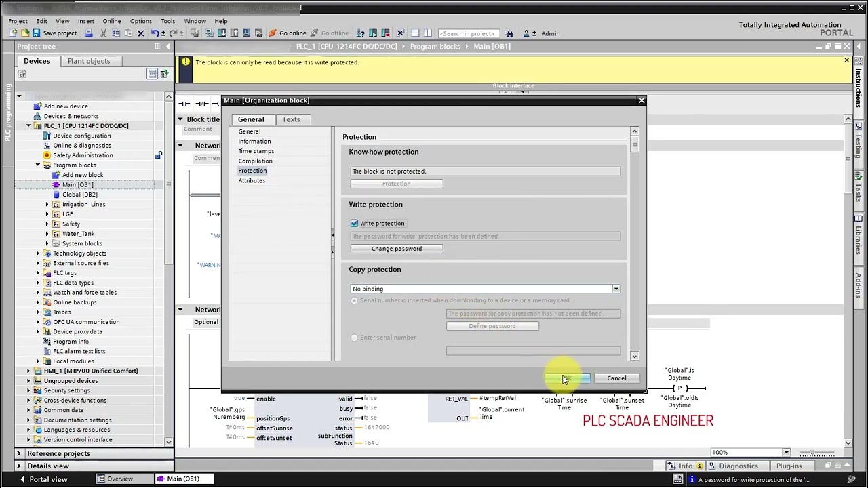Expand the Reference projects section
This screenshot has width=868, height=488.
pyautogui.click(x=20, y=453)
